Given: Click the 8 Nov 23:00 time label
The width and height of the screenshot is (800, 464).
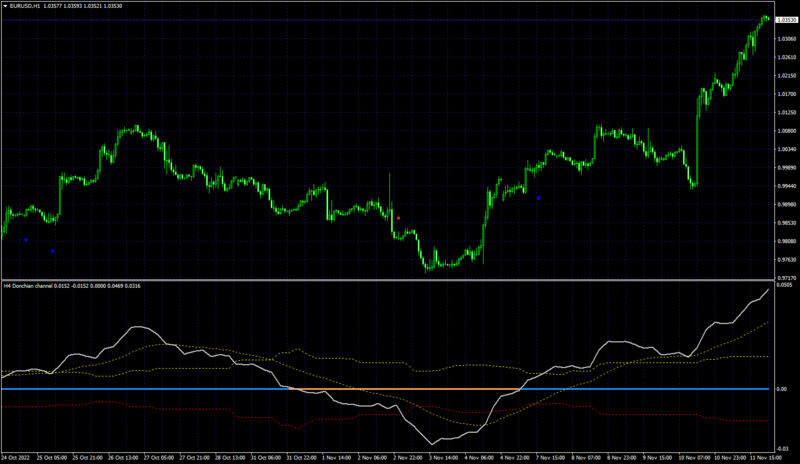Looking at the screenshot, I should [622, 458].
